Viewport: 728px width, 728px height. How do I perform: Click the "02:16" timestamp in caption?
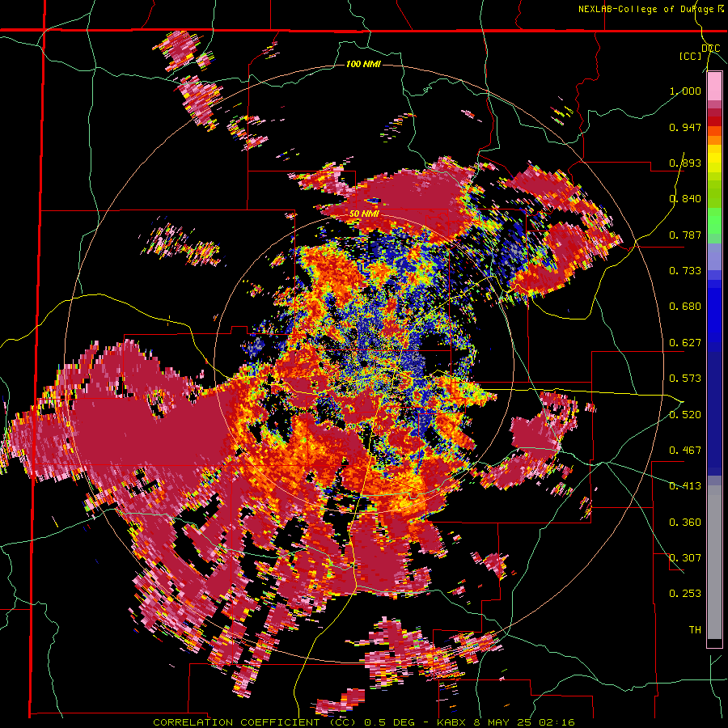tap(557, 722)
